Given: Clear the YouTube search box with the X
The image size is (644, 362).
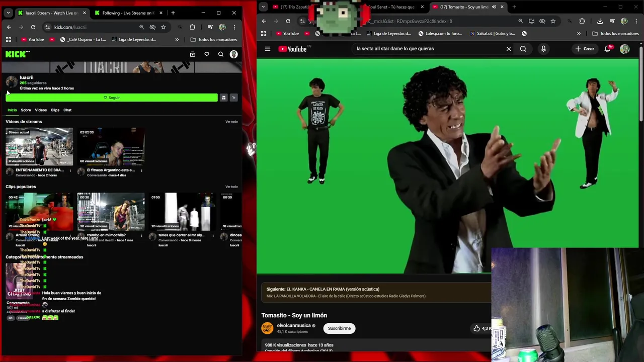Looking at the screenshot, I should click(509, 49).
